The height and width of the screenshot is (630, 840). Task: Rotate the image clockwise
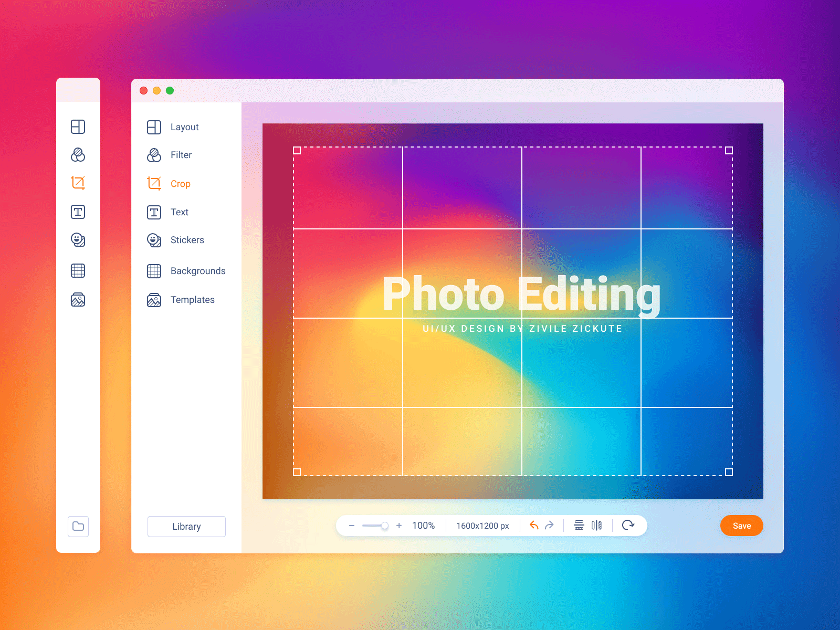(628, 526)
